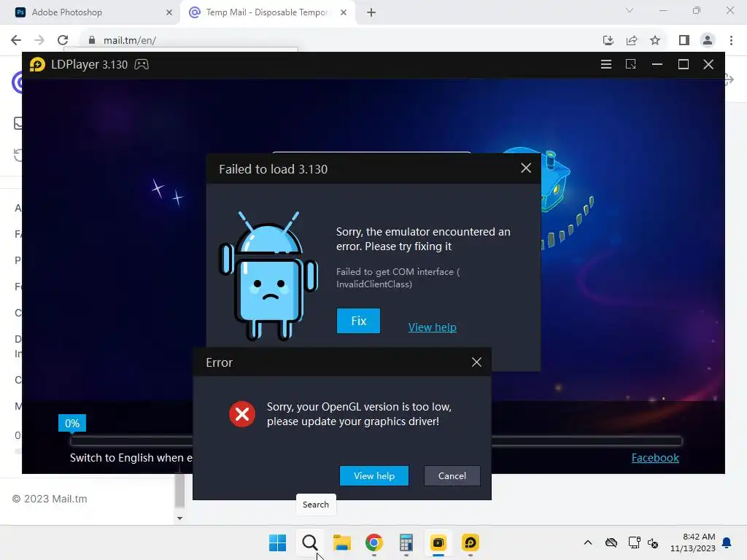Open Google Chrome from taskbar

(x=374, y=542)
